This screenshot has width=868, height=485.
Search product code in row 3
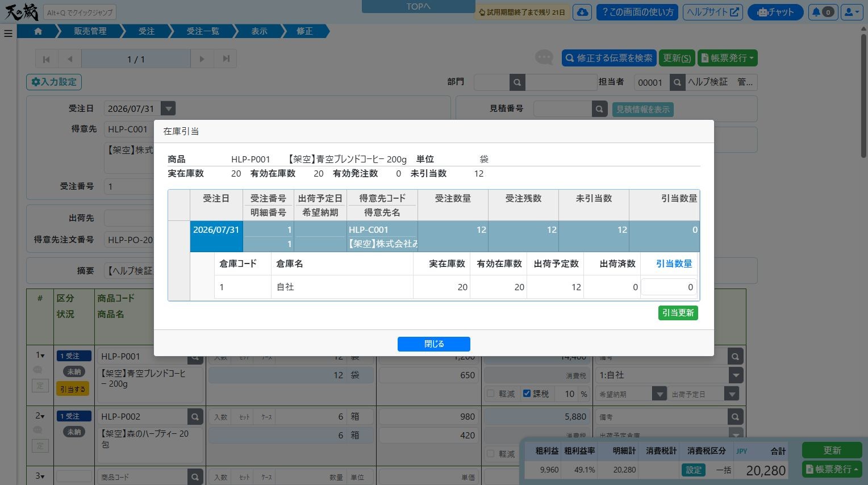(195, 477)
